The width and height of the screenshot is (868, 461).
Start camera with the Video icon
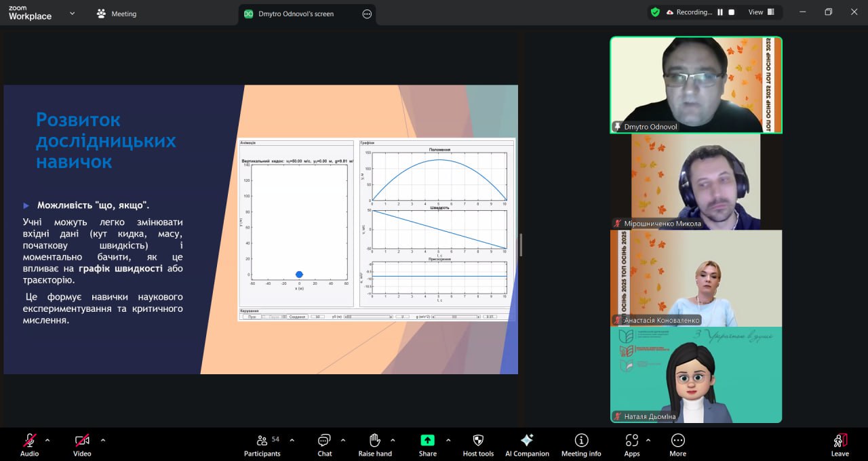pyautogui.click(x=82, y=440)
